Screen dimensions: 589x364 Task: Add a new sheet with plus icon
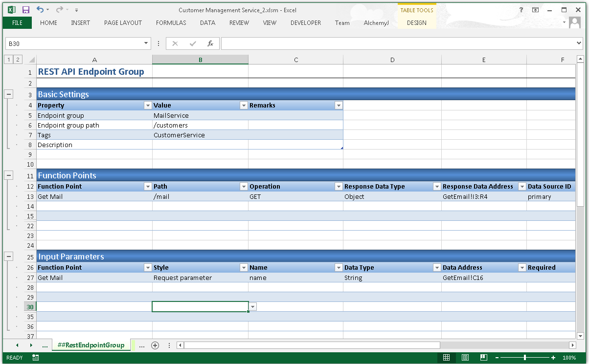[155, 345]
